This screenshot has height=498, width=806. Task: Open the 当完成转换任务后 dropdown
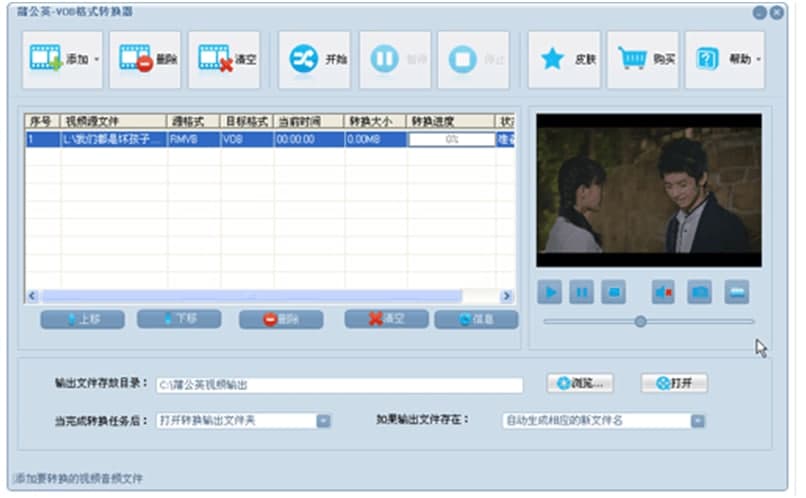[323, 421]
